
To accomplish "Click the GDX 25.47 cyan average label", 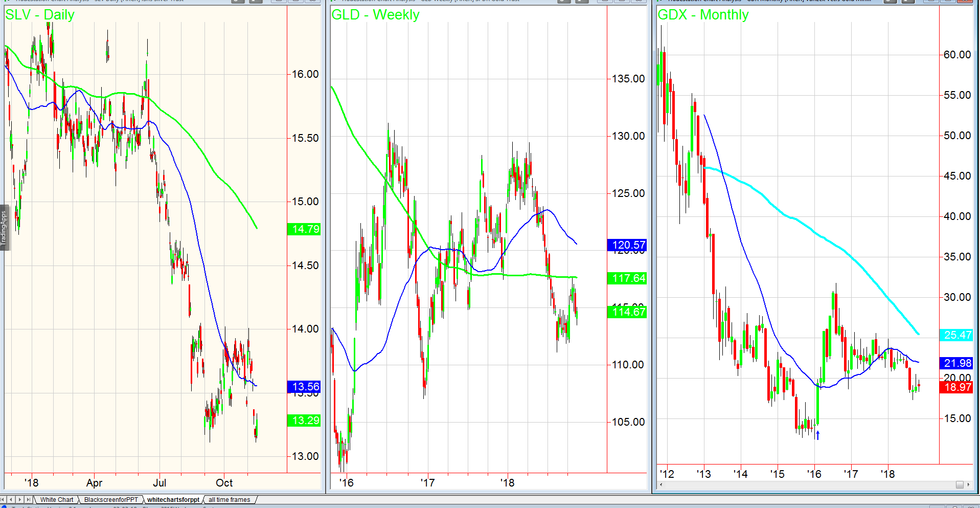I will (x=956, y=335).
